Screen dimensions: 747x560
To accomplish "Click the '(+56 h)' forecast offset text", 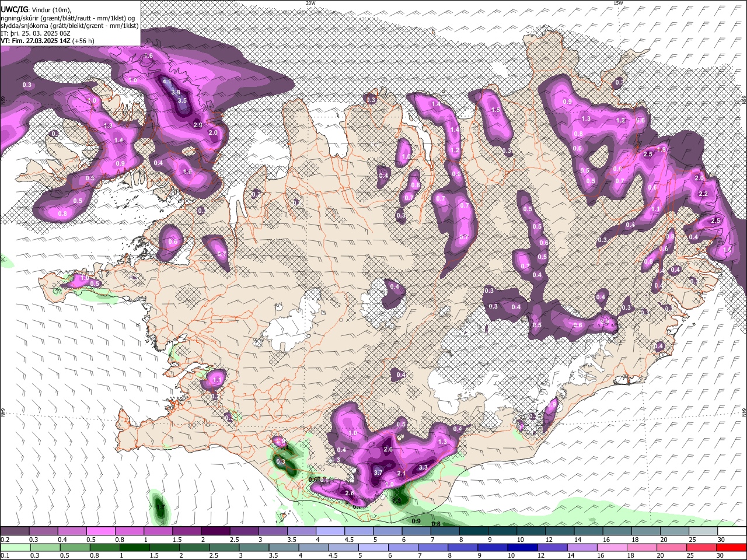I will click(x=83, y=41).
